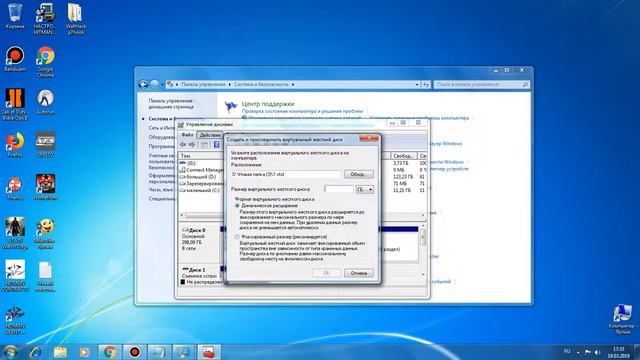Click the refresh button beside Control Panel address bar

tap(426, 84)
